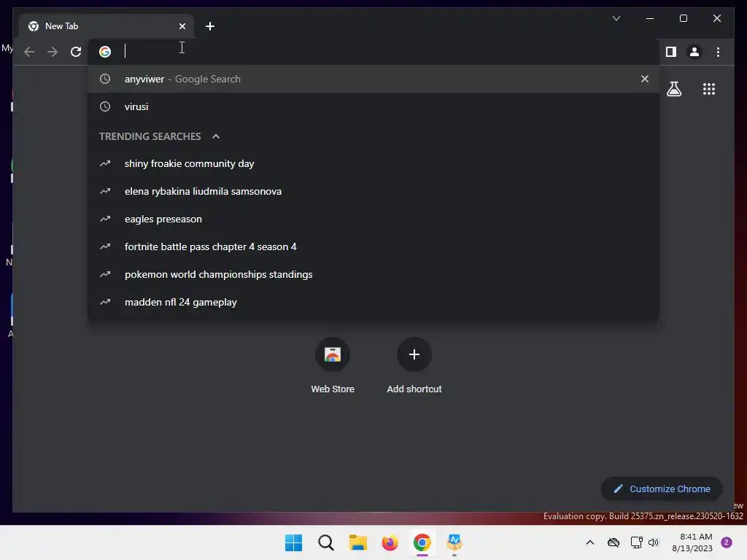Click the forward navigation arrow
This screenshot has width=747, height=560.
[53, 52]
